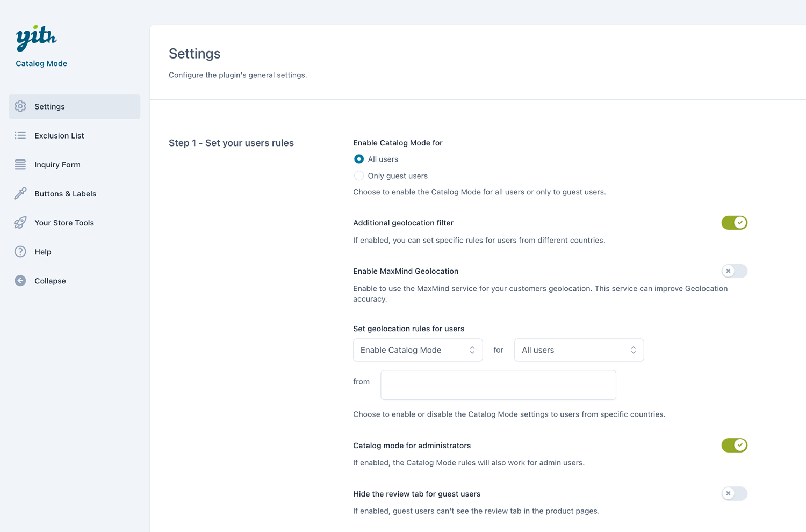
Task: Click the Help question mark icon
Action: click(20, 252)
